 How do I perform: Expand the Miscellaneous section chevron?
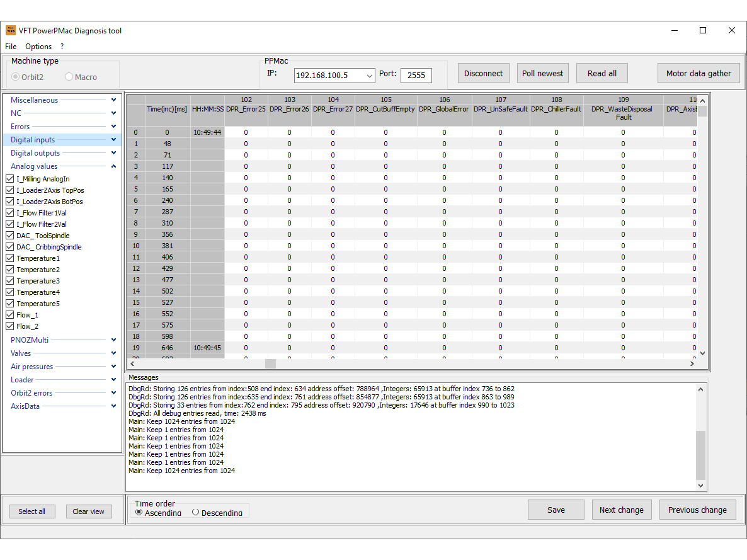113,100
